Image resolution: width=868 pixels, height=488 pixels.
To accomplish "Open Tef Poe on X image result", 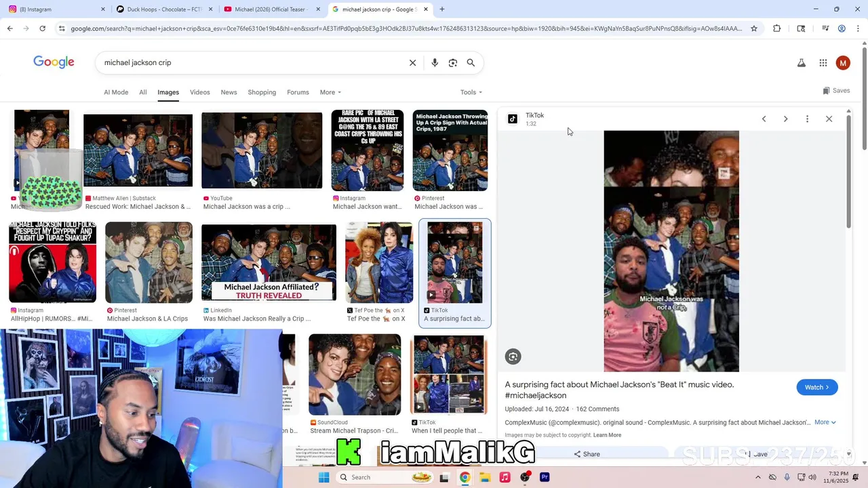I will [379, 262].
